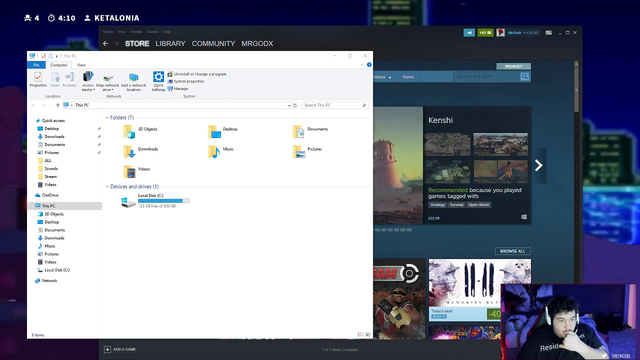Select Stream folder under Quick access
The height and width of the screenshot is (360, 640).
tap(51, 177)
